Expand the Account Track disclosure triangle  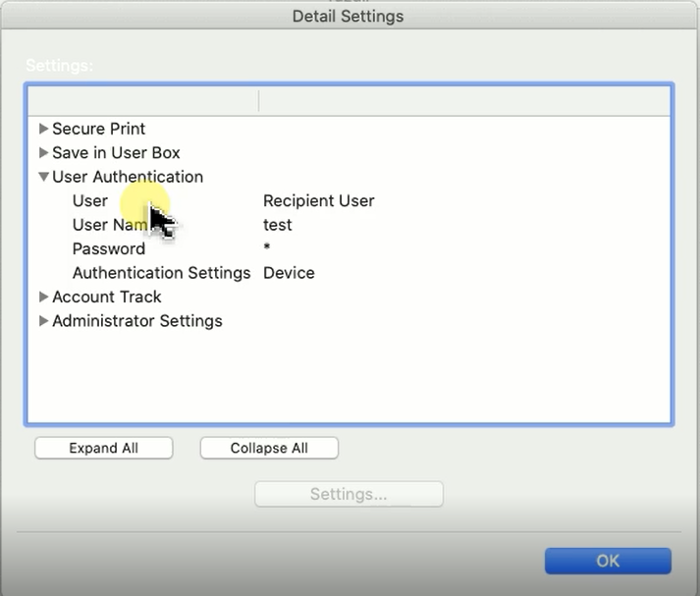coord(43,297)
